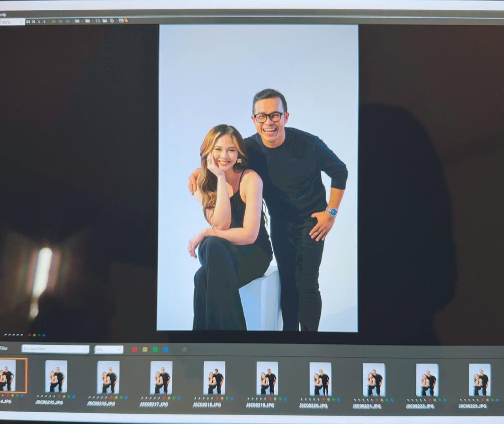Select the JSC08220.JPG thumbnail
Image resolution: width=504 pixels, height=424 pixels.
click(320, 379)
